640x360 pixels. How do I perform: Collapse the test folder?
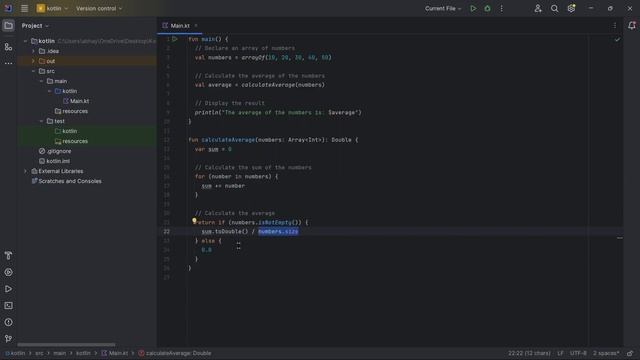click(x=42, y=121)
